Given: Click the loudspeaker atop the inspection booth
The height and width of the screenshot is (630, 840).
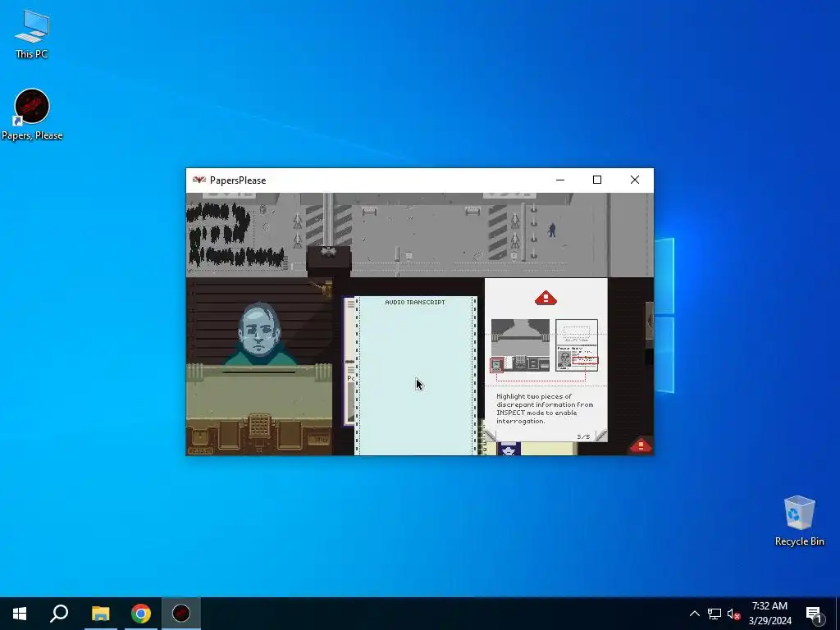Looking at the screenshot, I should 328,252.
